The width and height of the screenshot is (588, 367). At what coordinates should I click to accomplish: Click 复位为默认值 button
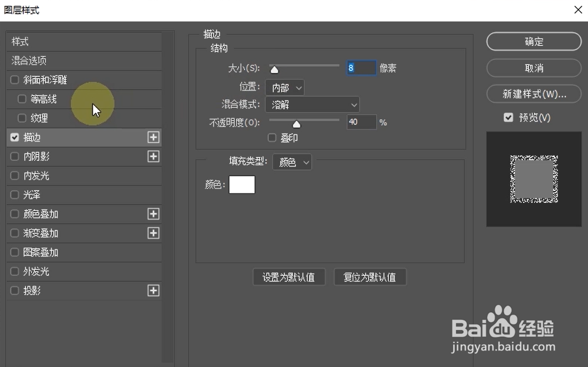point(370,277)
